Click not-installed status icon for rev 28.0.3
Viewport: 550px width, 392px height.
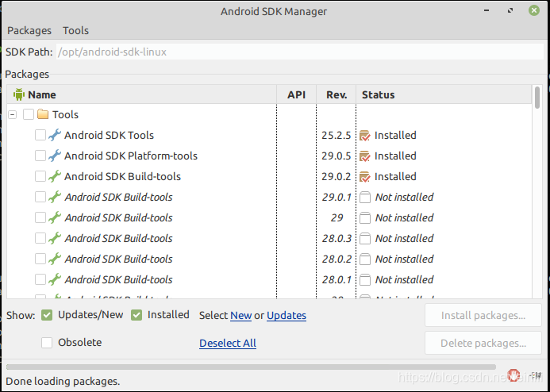point(365,239)
